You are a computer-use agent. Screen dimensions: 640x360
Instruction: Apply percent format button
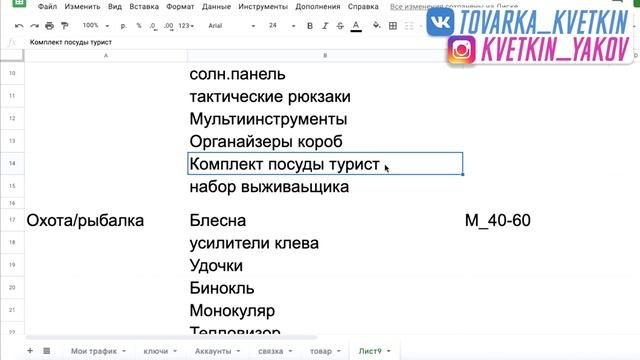pos(139,26)
